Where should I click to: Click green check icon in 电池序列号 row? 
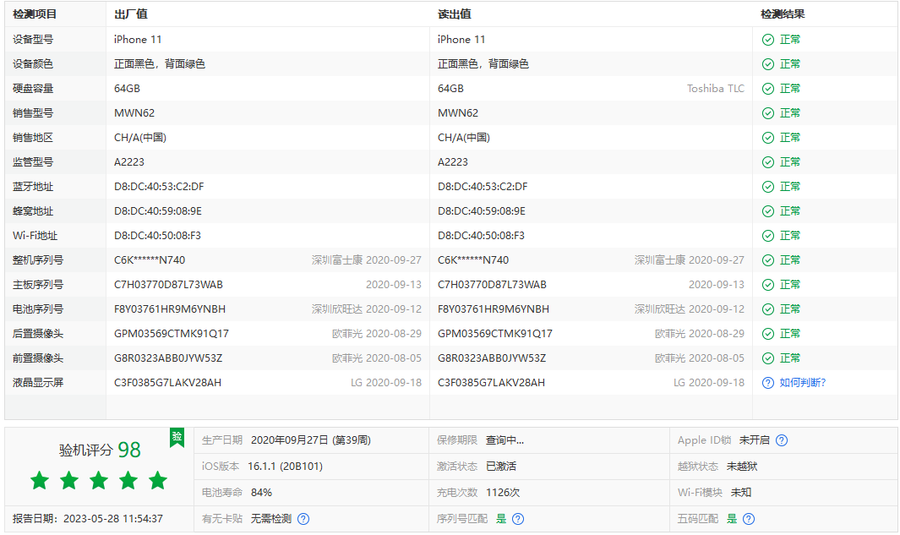coord(768,309)
